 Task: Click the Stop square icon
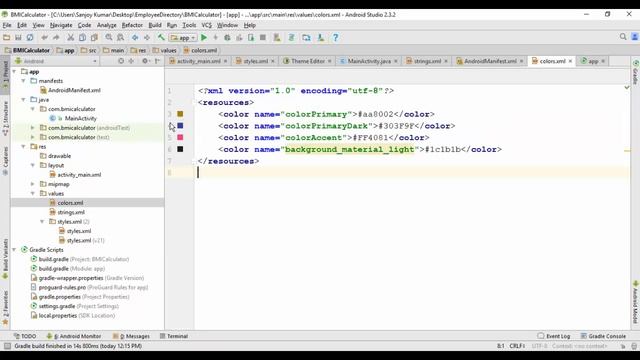263,38
